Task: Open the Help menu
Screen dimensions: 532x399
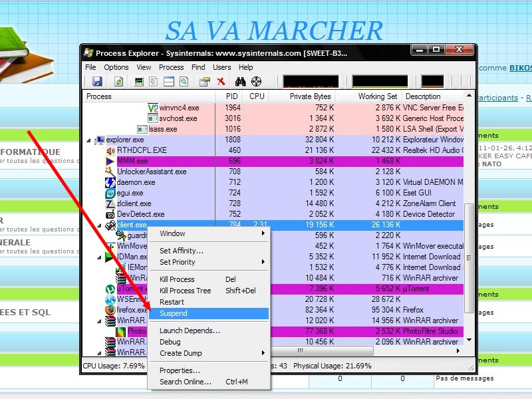Action: pos(246,67)
